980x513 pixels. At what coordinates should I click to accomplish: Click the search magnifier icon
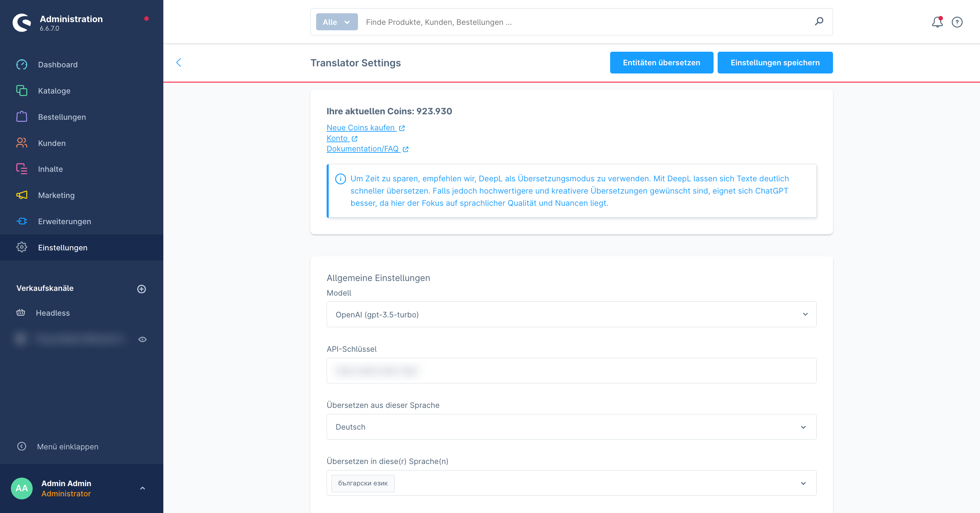click(x=819, y=22)
